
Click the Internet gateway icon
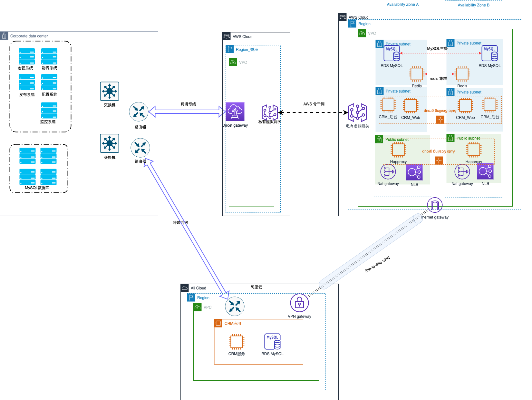click(x=435, y=205)
